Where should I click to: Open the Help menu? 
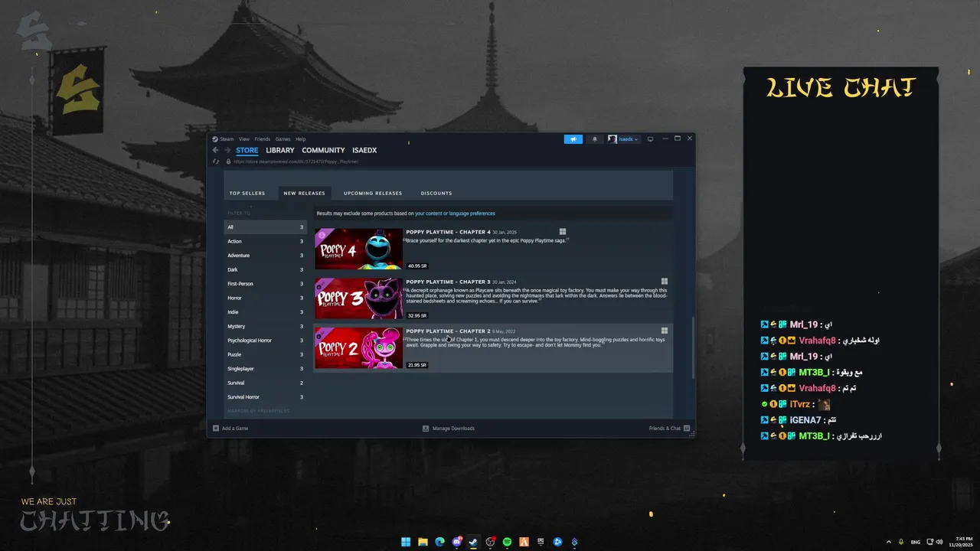point(301,139)
